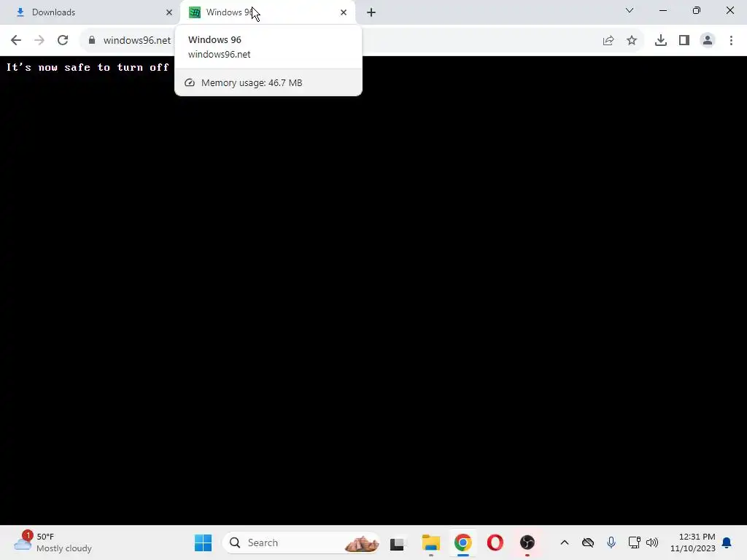Close the Windows 96 tab
The height and width of the screenshot is (560, 747).
pos(344,12)
